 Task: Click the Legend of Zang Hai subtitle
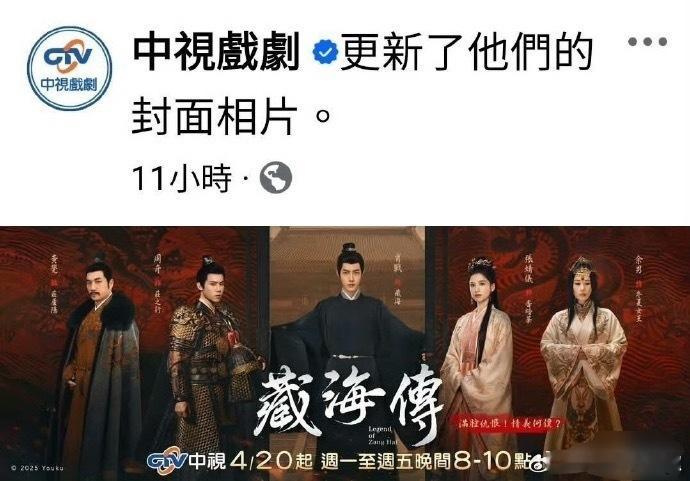coord(380,435)
